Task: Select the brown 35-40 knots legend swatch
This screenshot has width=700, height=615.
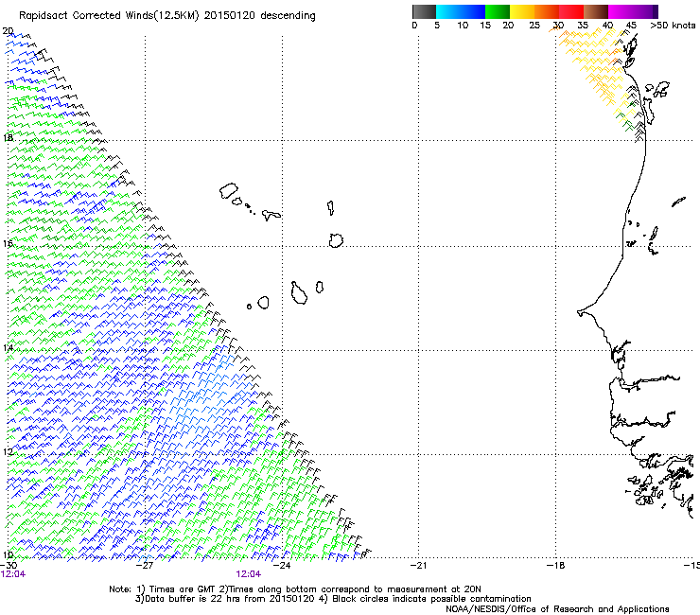Action: (x=596, y=11)
